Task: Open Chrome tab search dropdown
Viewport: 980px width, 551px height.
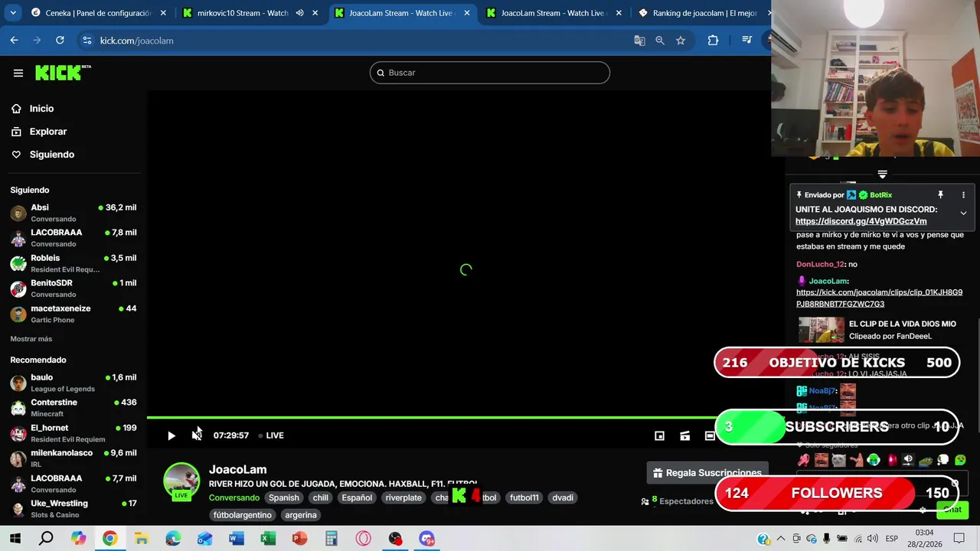Action: 13,13
